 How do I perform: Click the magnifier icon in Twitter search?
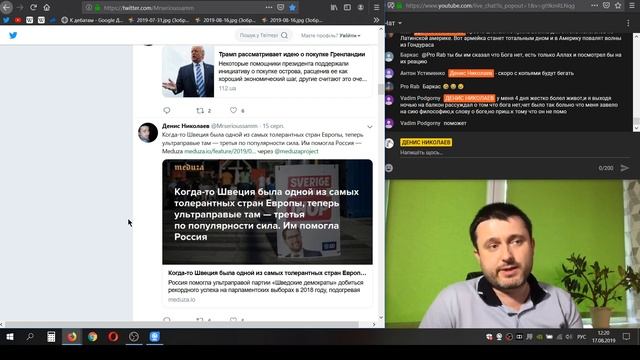pyautogui.click(x=284, y=36)
